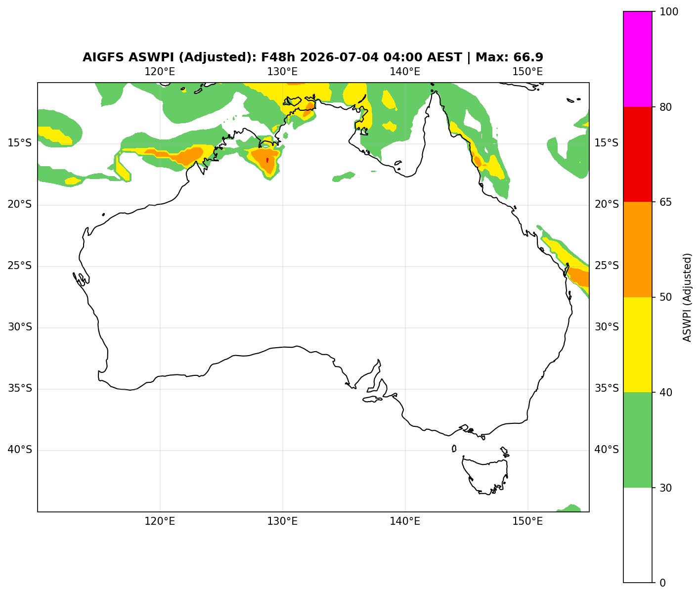Click the right '20°S' latitude label
Viewport: 700px width, 596px height.
[607, 205]
